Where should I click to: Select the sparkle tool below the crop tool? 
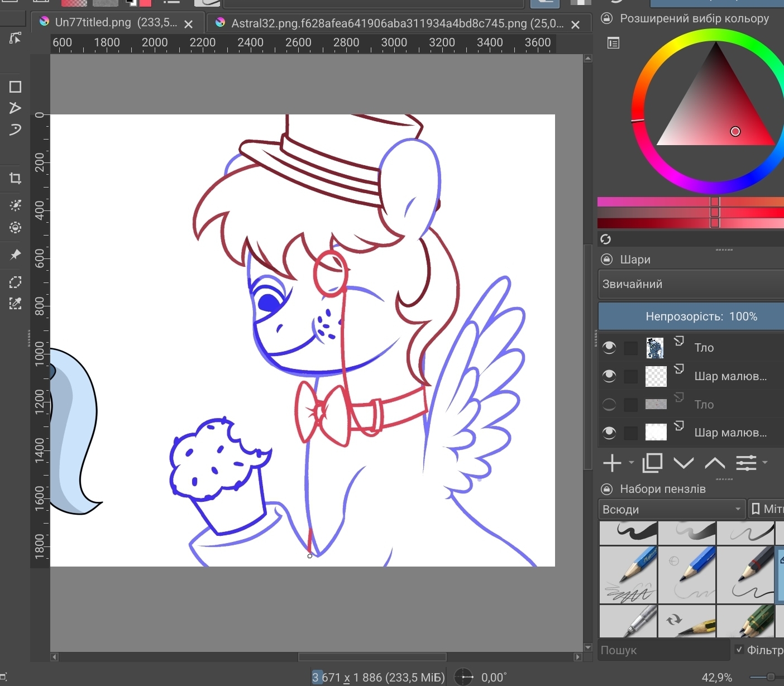(15, 205)
